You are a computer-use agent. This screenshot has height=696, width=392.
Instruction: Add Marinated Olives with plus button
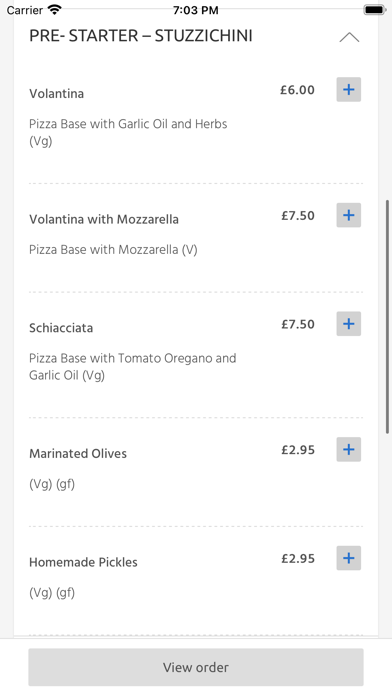pos(348,449)
